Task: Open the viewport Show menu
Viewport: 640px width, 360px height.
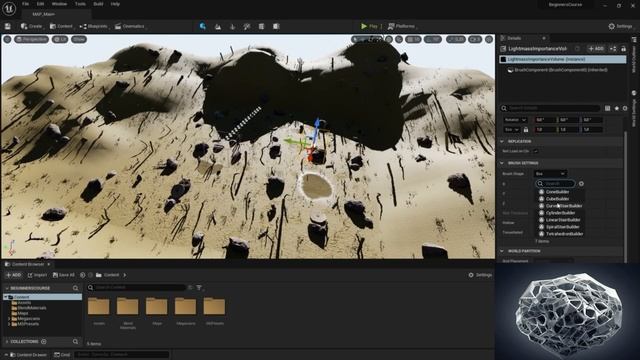Action: click(79, 39)
